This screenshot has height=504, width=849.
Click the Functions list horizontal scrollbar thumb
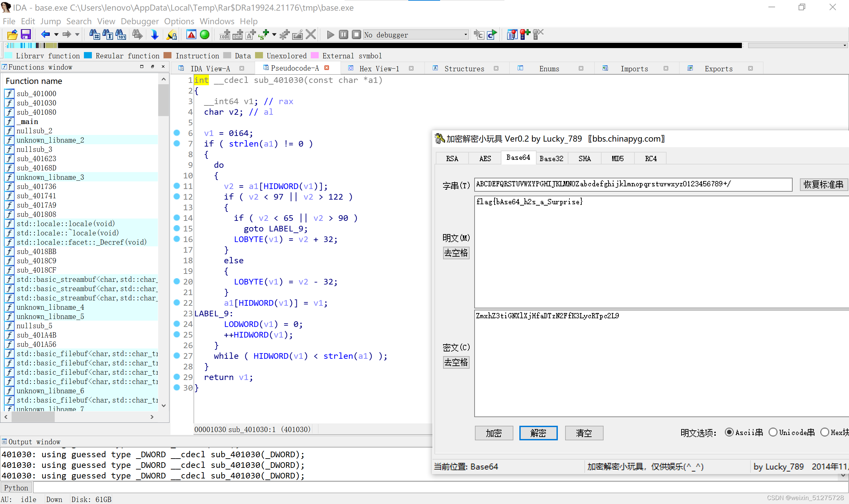33,417
